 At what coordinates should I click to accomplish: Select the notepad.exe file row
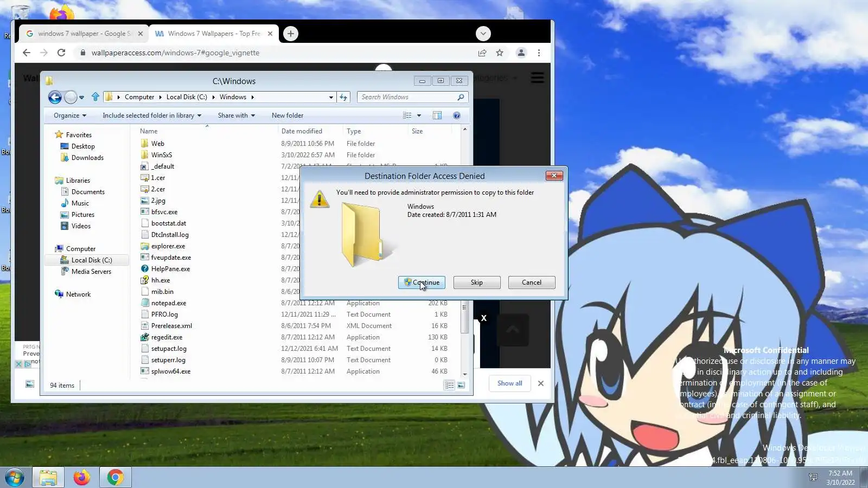click(x=296, y=303)
